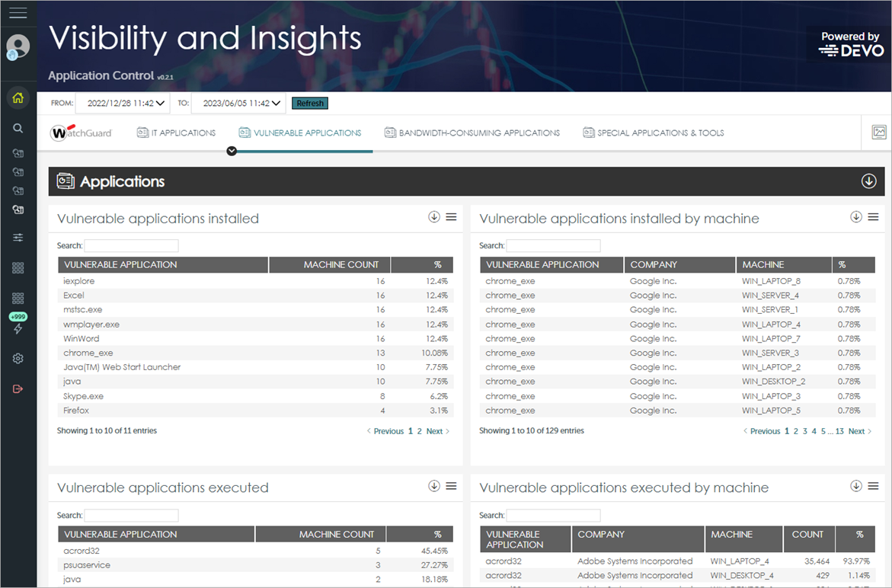
Task: Select the filters/sliders icon in the sidebar
Action: click(x=18, y=237)
